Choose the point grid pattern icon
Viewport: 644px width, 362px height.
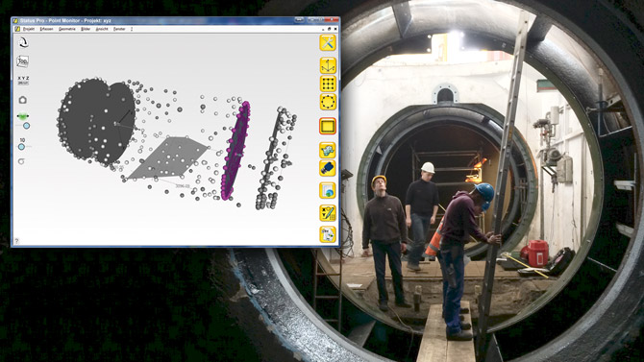pyautogui.click(x=328, y=84)
